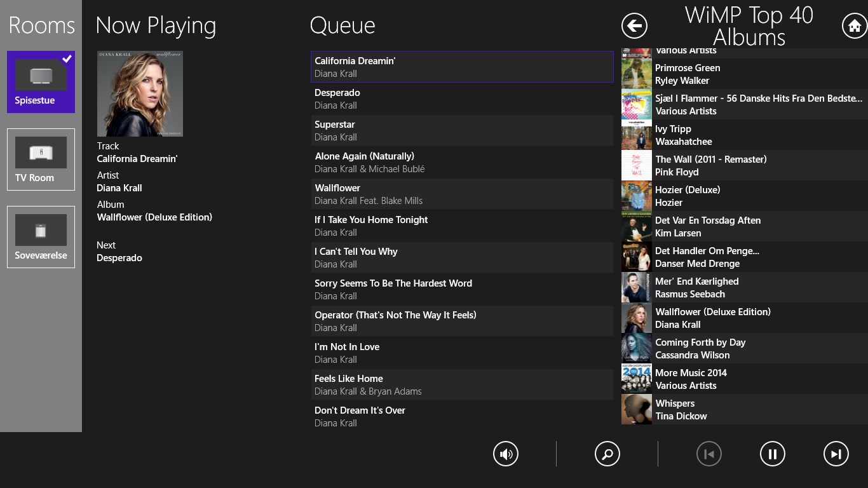Screen dimensions: 868x488
Task: Click the Hozier album cover thumbnail
Action: click(637, 196)
